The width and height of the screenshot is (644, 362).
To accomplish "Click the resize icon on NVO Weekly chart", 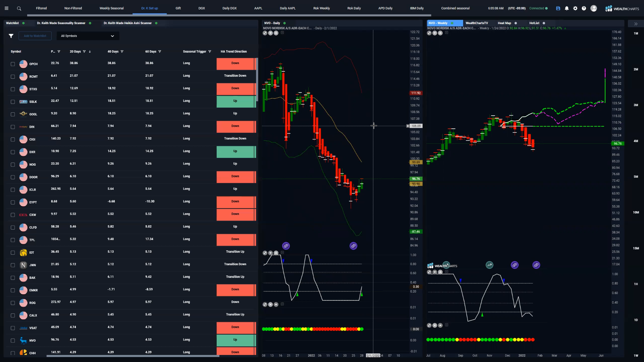I will 429,33.
